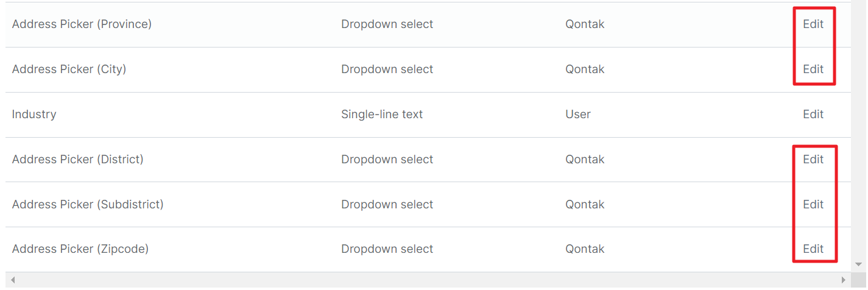Screen dimensions: 868x290
Task: Edit the Address Picker (Province) field
Action: click(x=813, y=24)
